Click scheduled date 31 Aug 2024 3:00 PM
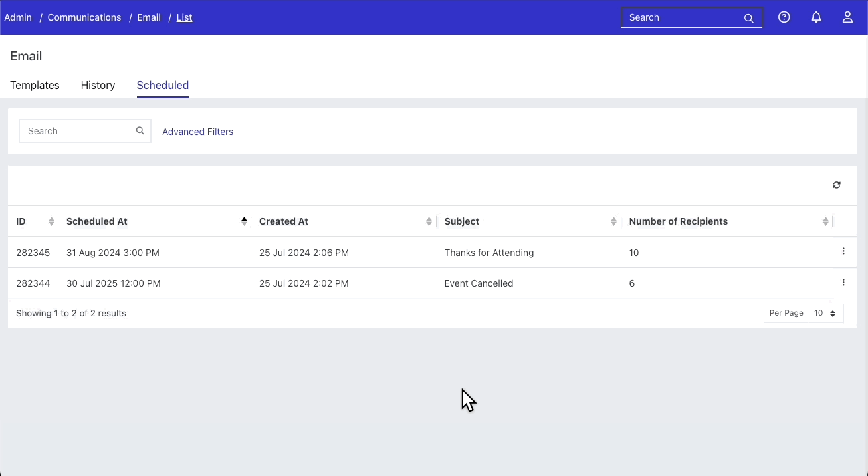The image size is (868, 476). click(113, 253)
